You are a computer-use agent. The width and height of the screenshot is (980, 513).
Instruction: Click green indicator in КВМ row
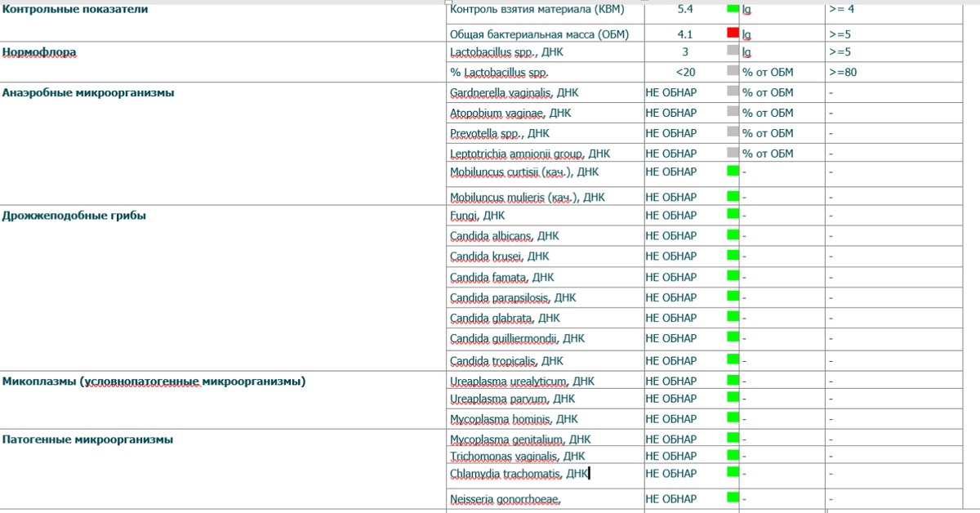click(x=733, y=8)
